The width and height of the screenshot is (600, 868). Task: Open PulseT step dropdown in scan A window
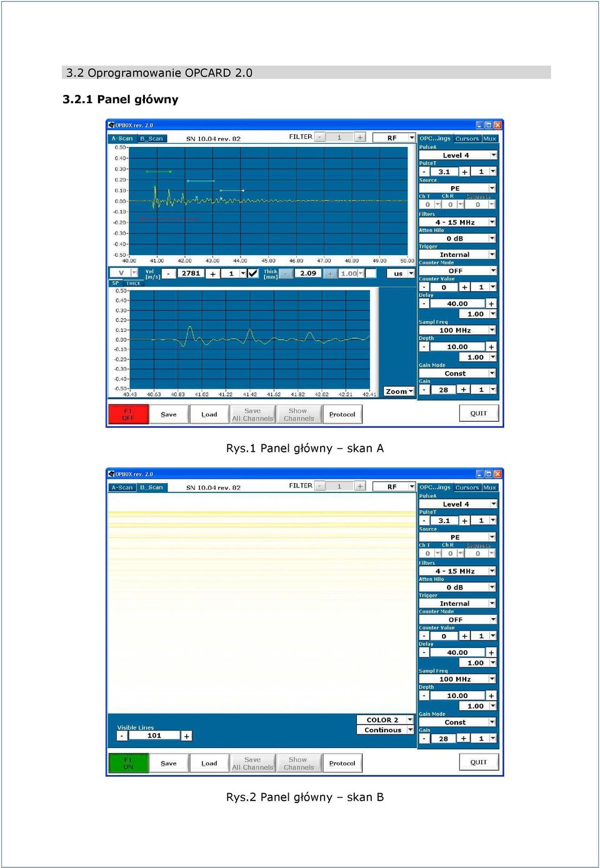click(493, 171)
